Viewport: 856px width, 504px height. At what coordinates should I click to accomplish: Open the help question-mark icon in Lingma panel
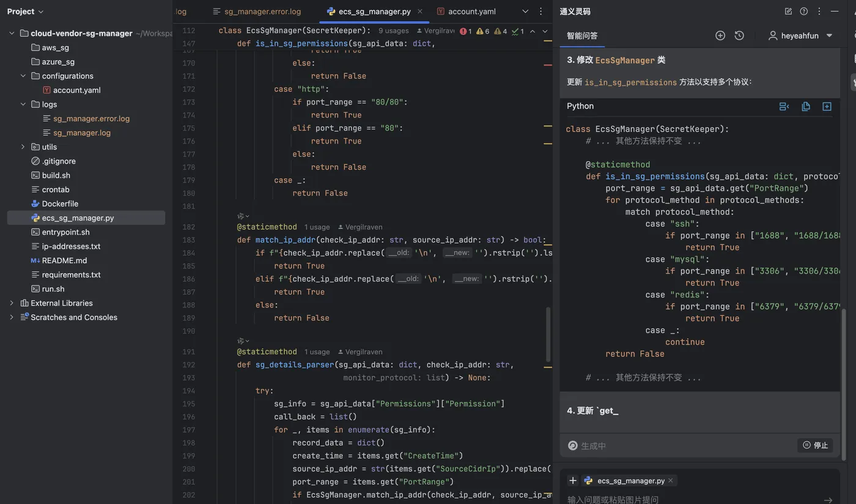803,11
